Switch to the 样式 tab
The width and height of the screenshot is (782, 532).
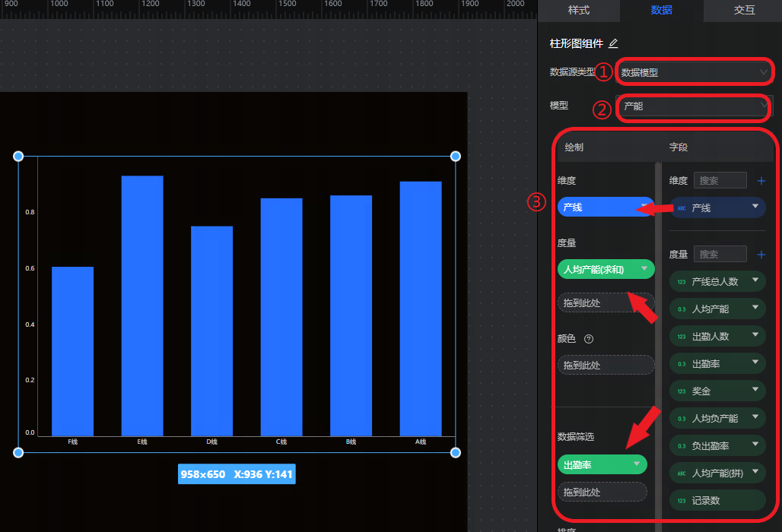click(x=579, y=10)
